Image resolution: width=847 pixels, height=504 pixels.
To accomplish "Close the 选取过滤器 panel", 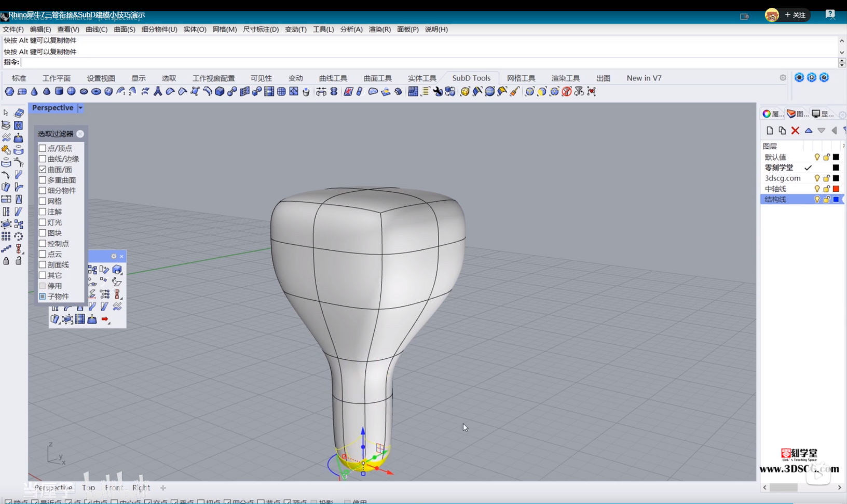I will (80, 134).
